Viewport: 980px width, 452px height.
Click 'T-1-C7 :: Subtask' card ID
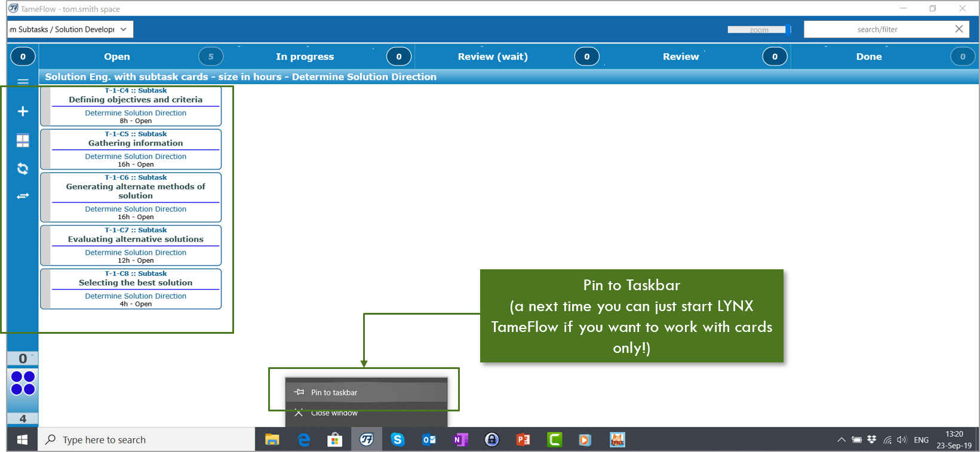136,230
